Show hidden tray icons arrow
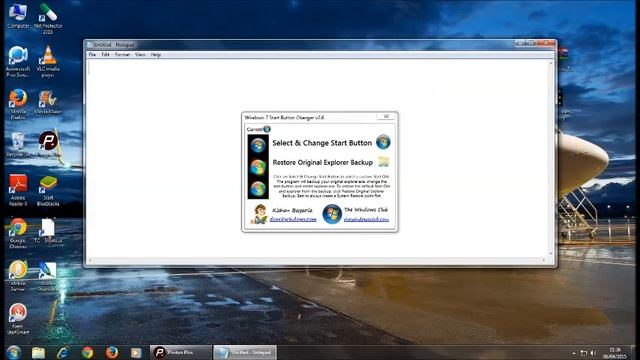This screenshot has width=640, height=360. [574, 353]
